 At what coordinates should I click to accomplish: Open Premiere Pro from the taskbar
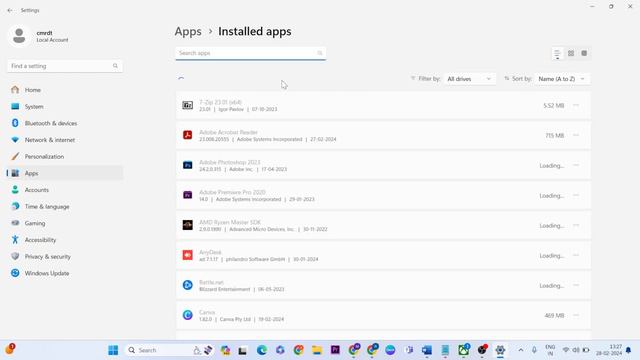coord(335,350)
